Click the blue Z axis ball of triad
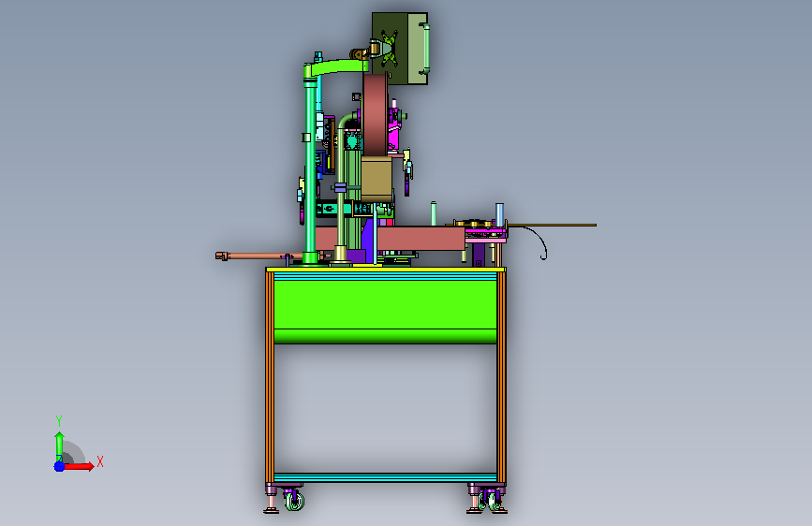 (60, 466)
